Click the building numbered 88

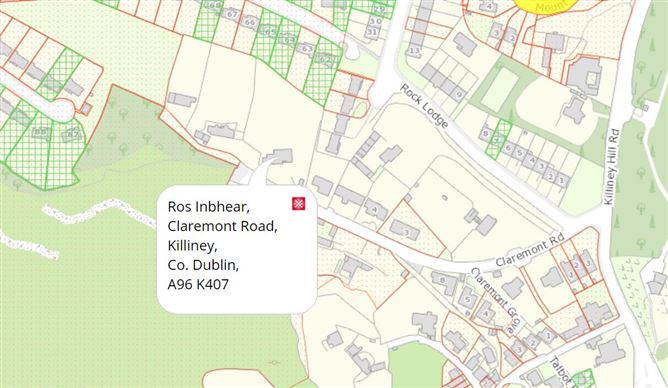(x=40, y=132)
